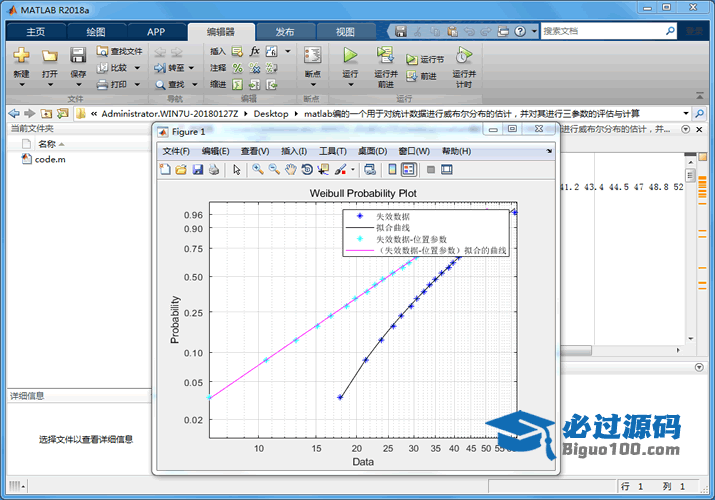Select the Rotate 3D tool in figure

[x=307, y=170]
